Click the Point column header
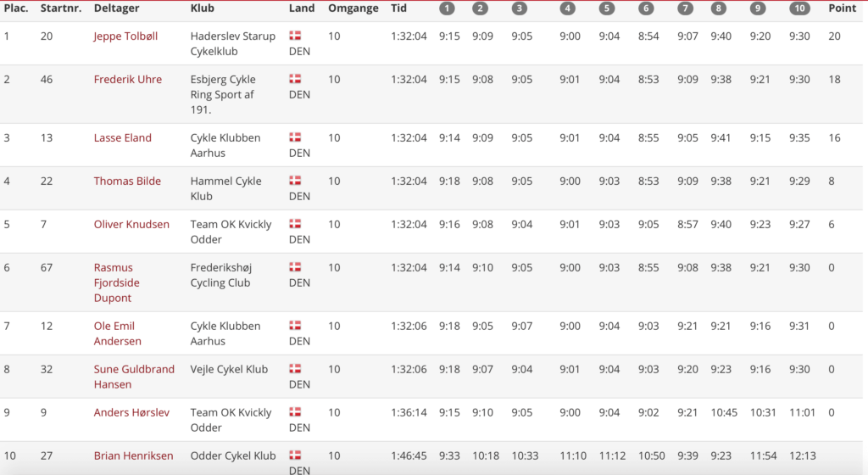 point(842,8)
